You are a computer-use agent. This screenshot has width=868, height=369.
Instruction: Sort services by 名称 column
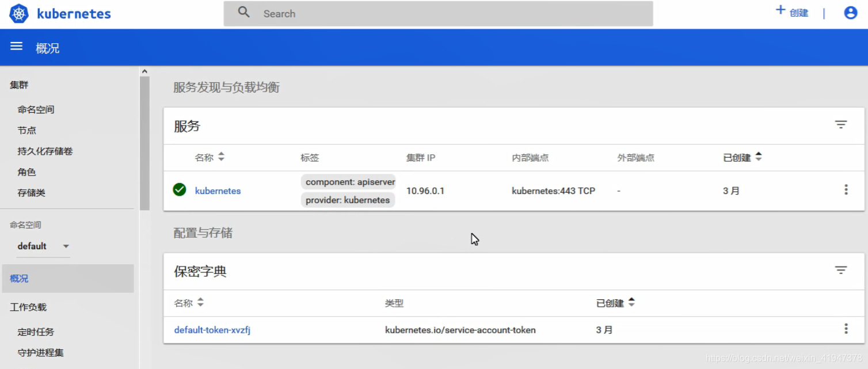pos(221,157)
